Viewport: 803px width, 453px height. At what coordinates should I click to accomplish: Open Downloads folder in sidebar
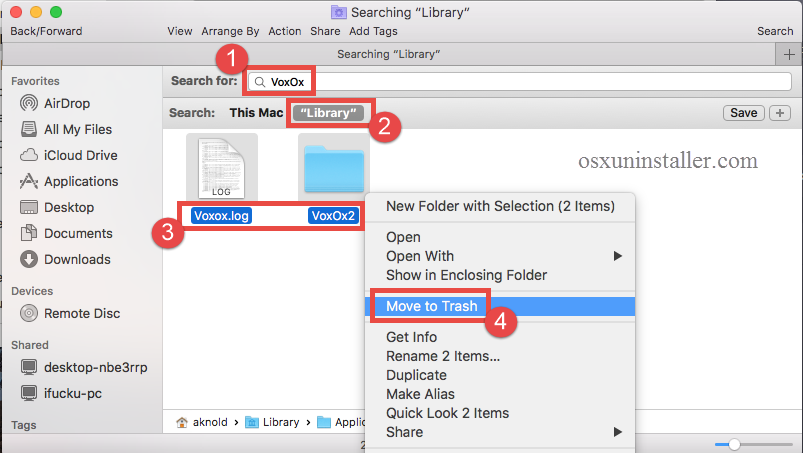(65, 260)
